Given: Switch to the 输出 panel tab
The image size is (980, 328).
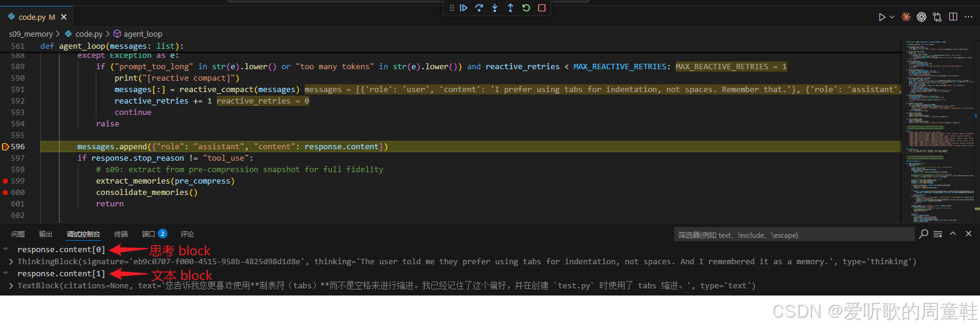Looking at the screenshot, I should (x=46, y=234).
